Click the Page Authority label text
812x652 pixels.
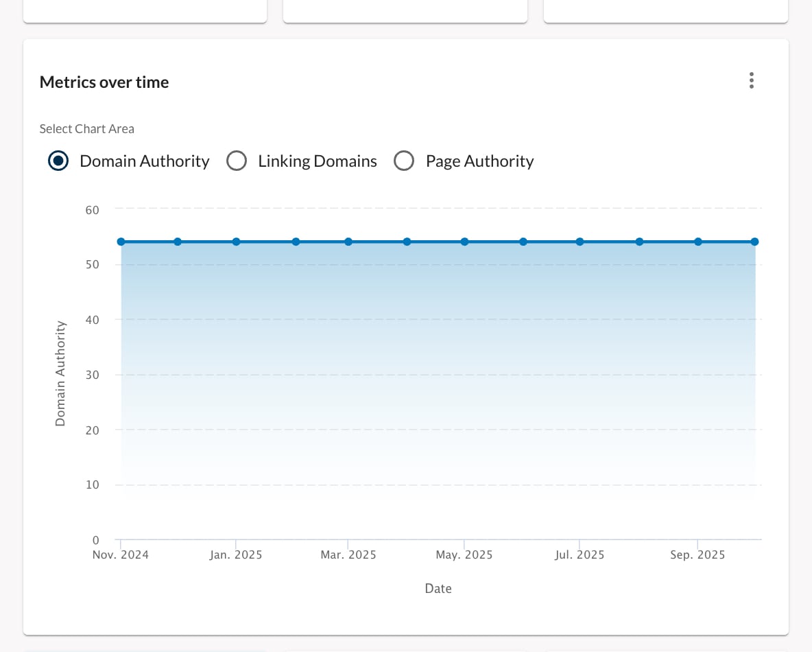[479, 161]
